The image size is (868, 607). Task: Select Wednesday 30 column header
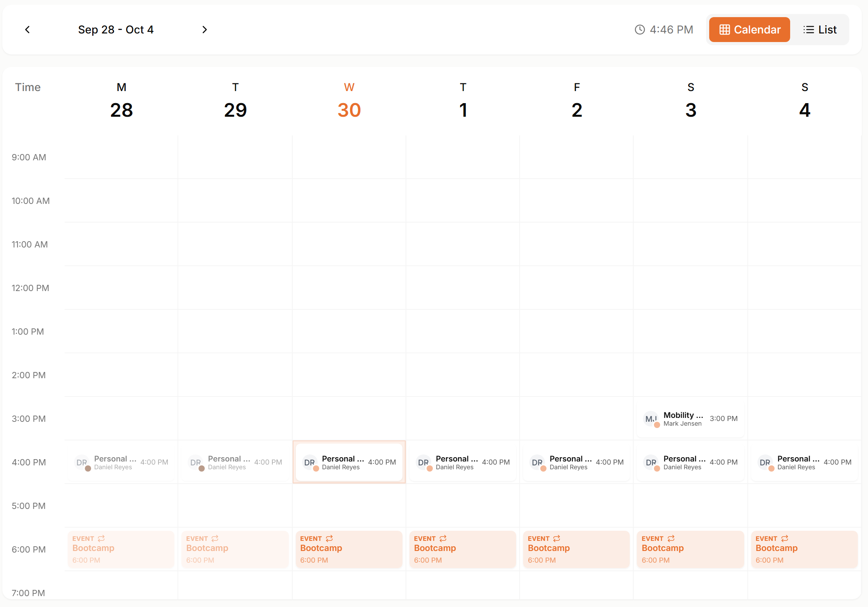pos(349,100)
